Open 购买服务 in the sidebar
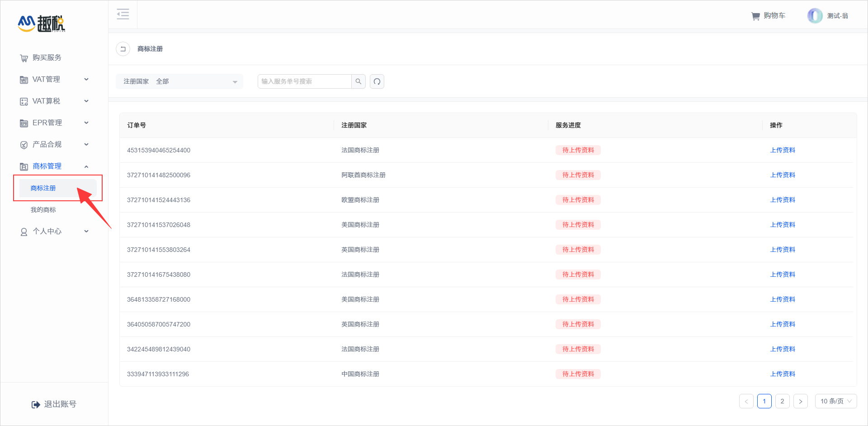Viewport: 868px width, 426px height. tap(47, 58)
